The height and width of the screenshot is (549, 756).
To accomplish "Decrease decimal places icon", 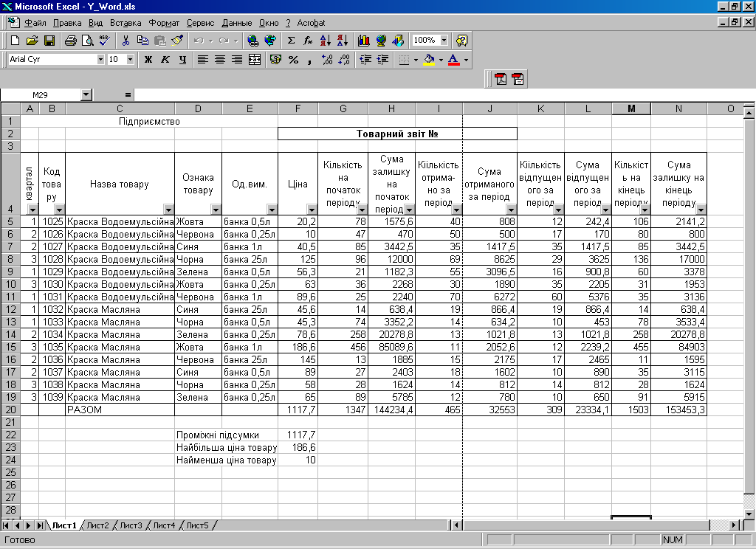I will tap(344, 60).
